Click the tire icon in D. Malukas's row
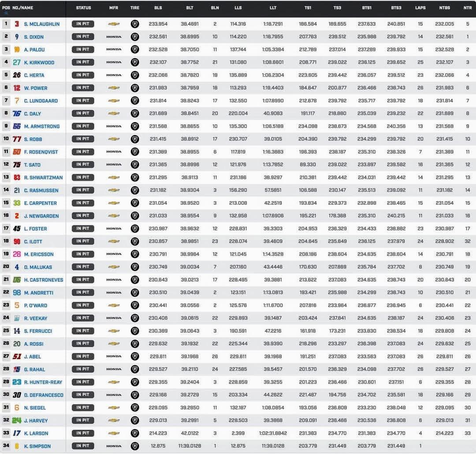The width and height of the screenshot is (476, 454). click(x=135, y=267)
